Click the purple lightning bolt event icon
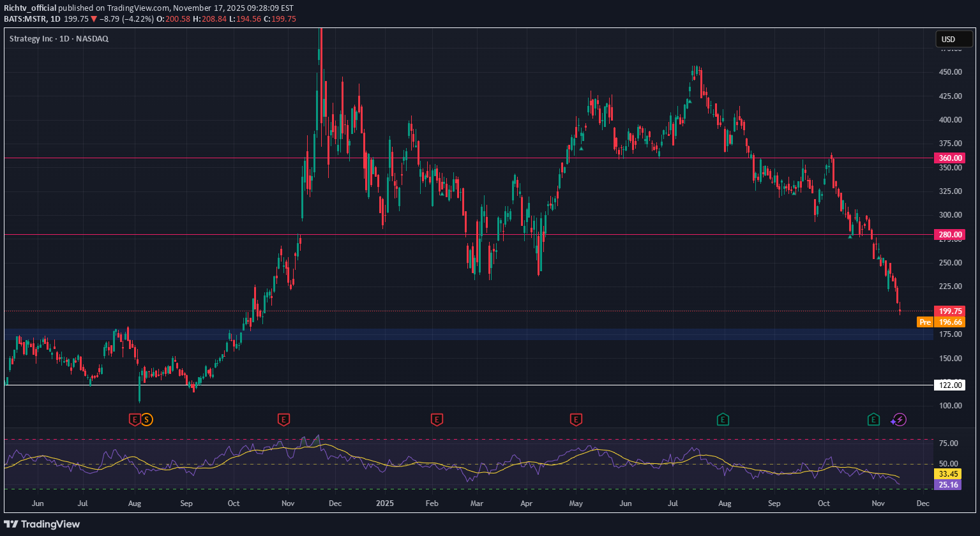The width and height of the screenshot is (980, 536). point(899,420)
